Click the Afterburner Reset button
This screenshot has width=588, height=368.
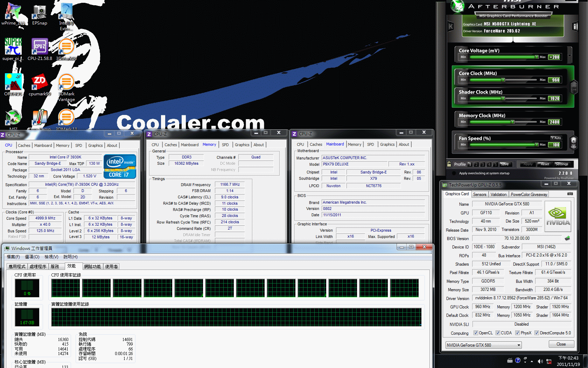[x=545, y=164]
